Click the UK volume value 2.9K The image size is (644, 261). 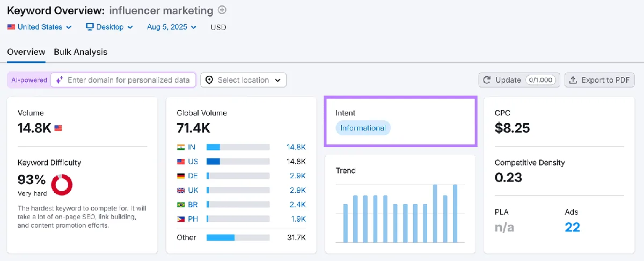pos(297,191)
